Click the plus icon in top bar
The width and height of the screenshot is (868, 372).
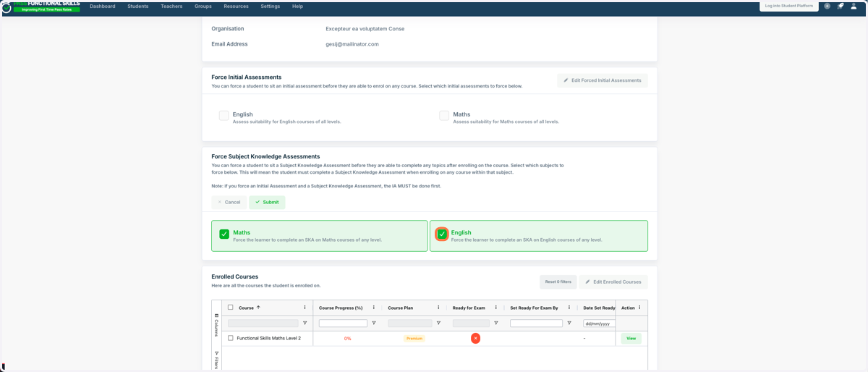click(x=827, y=6)
